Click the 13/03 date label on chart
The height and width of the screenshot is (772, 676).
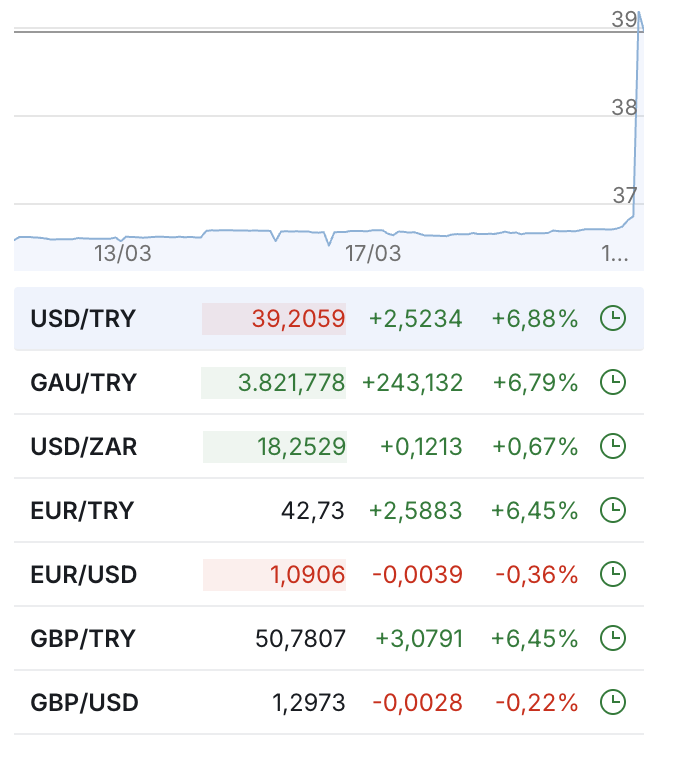coord(123,254)
